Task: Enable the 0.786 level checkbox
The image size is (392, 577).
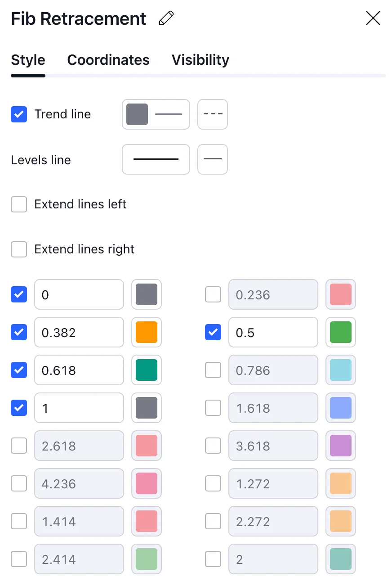Action: [213, 370]
